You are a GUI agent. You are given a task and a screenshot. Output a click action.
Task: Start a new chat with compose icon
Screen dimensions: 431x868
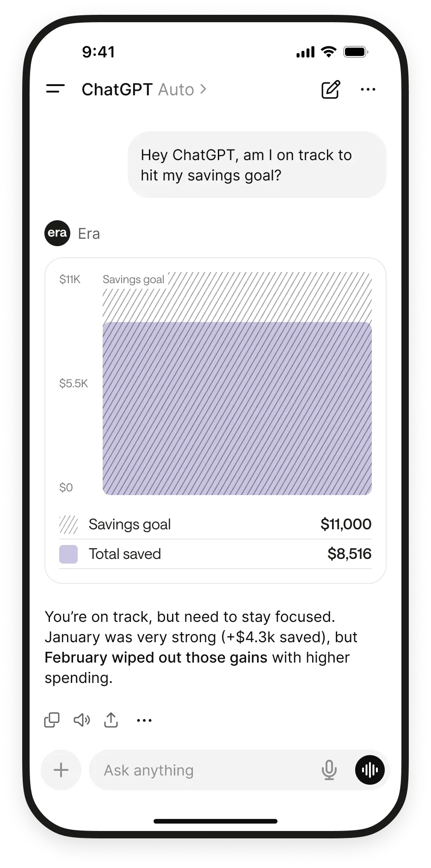click(x=331, y=89)
